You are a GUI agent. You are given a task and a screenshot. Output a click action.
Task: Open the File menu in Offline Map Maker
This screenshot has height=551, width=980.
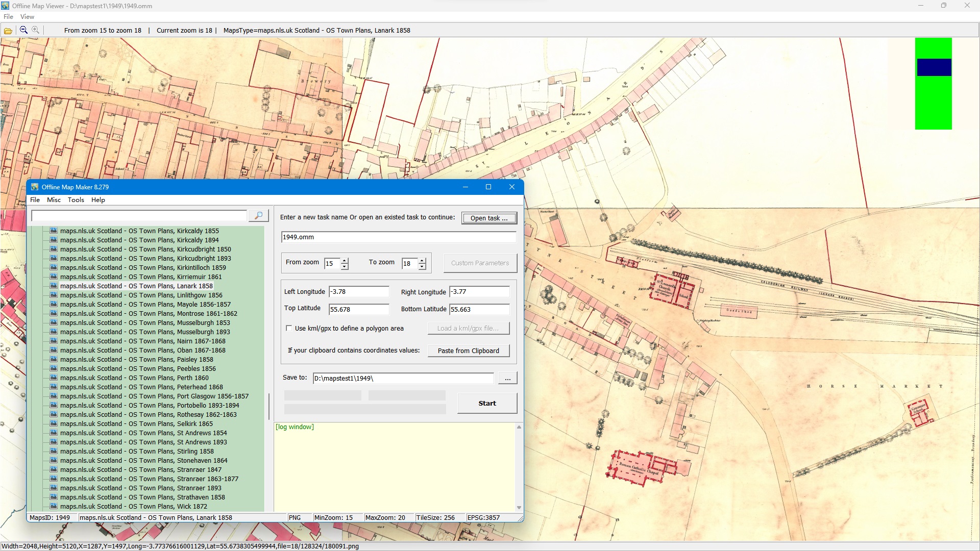click(35, 200)
